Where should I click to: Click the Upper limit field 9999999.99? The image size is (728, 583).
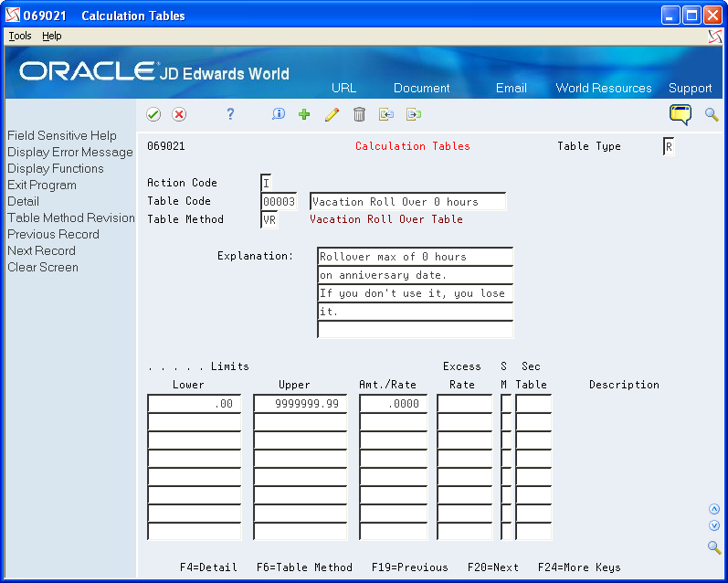(300, 403)
